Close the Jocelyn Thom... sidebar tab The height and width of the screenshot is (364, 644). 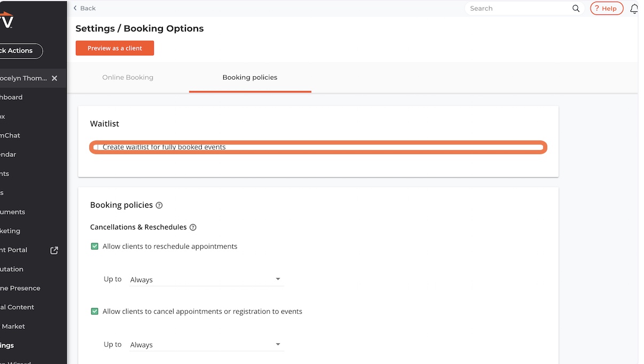point(54,78)
